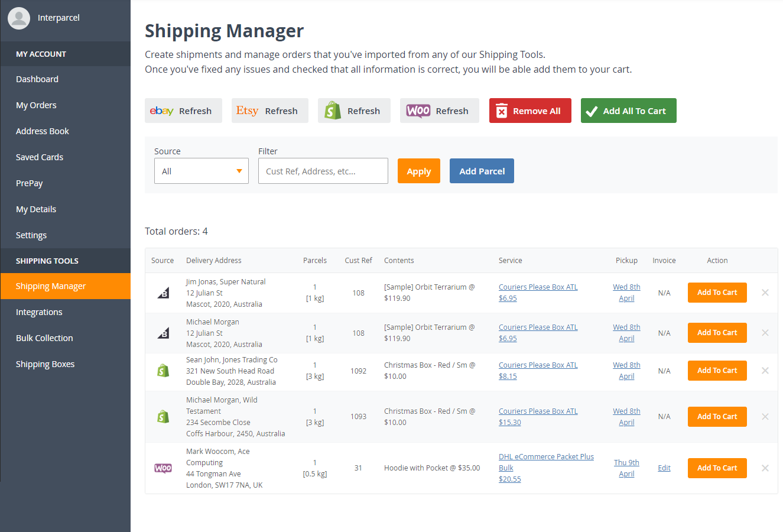The image size is (783, 532).
Task: Delete the Mark Woocom order row
Action: [x=765, y=468]
